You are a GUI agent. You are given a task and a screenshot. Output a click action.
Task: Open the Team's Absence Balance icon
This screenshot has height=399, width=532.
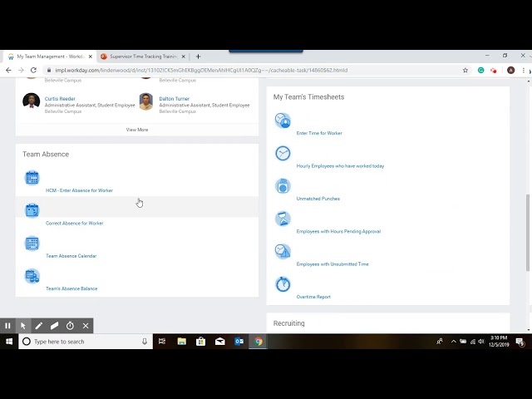click(32, 276)
